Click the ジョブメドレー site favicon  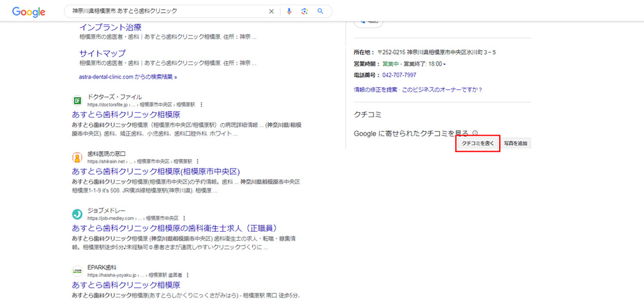tap(77, 214)
